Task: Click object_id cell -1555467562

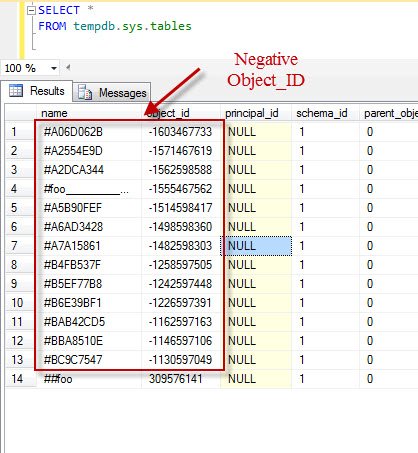Action: [x=181, y=189]
